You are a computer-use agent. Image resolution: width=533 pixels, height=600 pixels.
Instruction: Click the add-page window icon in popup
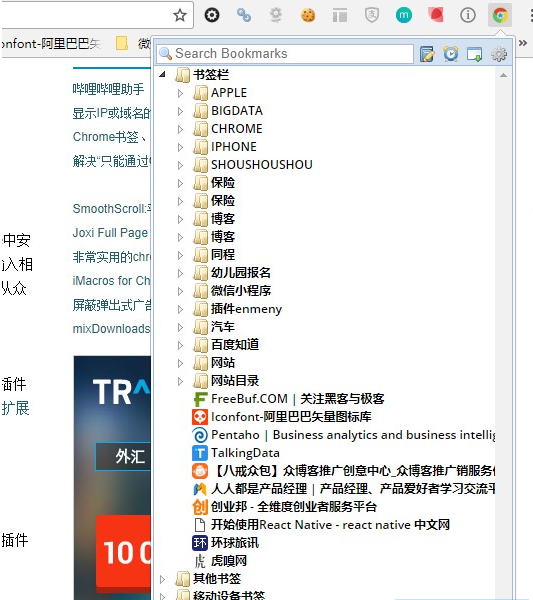[474, 54]
